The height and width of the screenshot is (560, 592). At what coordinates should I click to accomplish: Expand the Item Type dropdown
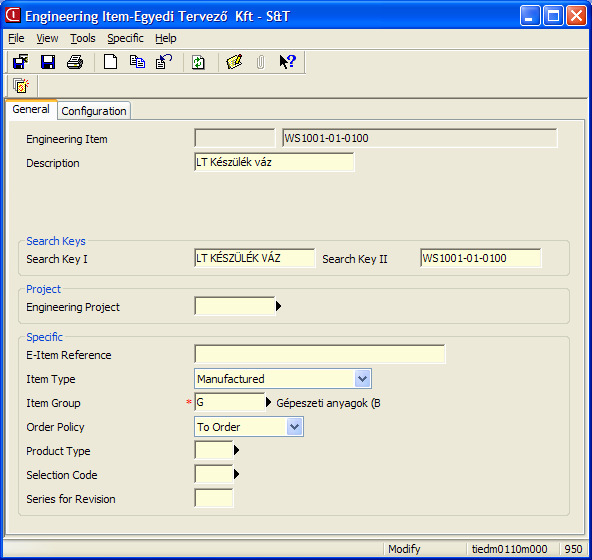[x=362, y=379]
